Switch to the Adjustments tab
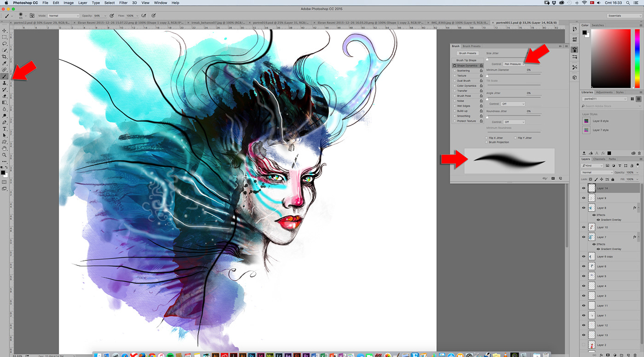This screenshot has width=644, height=357. coord(604,92)
